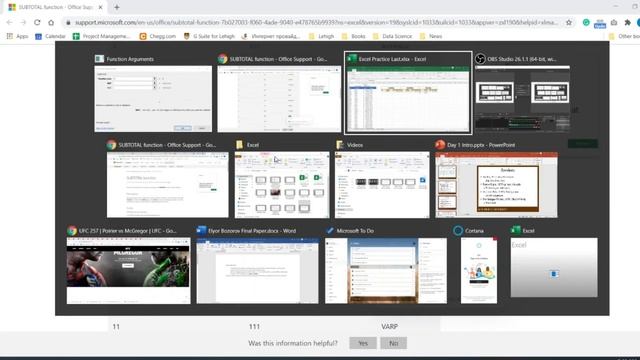Screen dimensions: 640x360
Task: Open the Chrome extensions puzzle icon
Action: click(627, 22)
